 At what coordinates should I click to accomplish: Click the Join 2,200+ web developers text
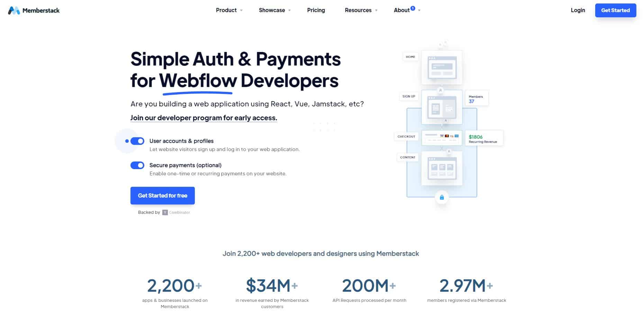[320, 254]
